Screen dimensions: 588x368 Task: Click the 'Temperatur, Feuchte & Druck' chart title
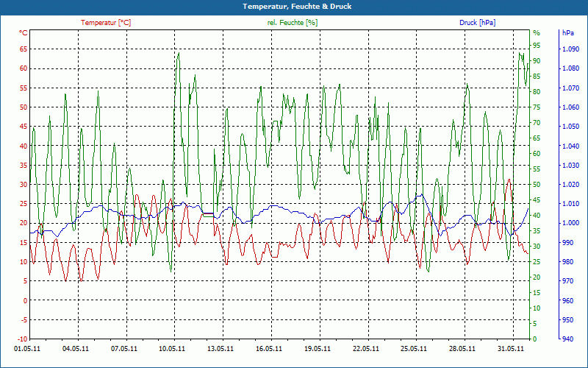click(297, 7)
